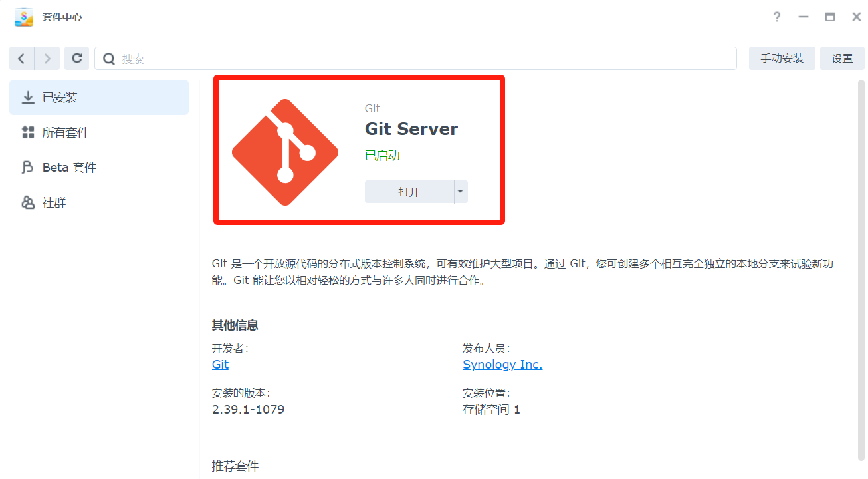This screenshot has width=868, height=479.
Task: Go back with the left arrow button
Action: click(21, 59)
